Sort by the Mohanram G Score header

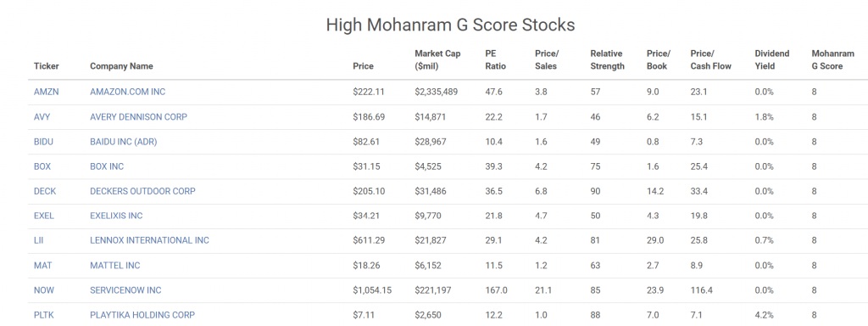[x=829, y=60]
